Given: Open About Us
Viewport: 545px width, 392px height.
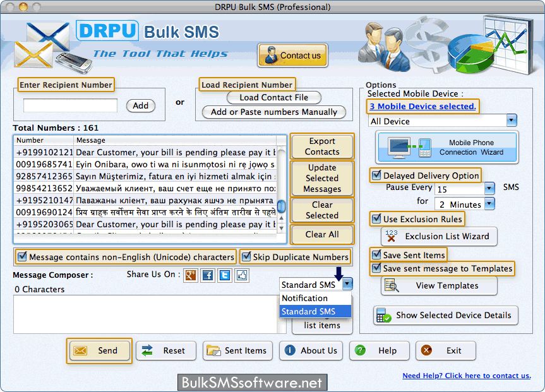Looking at the screenshot, I should click(x=311, y=350).
